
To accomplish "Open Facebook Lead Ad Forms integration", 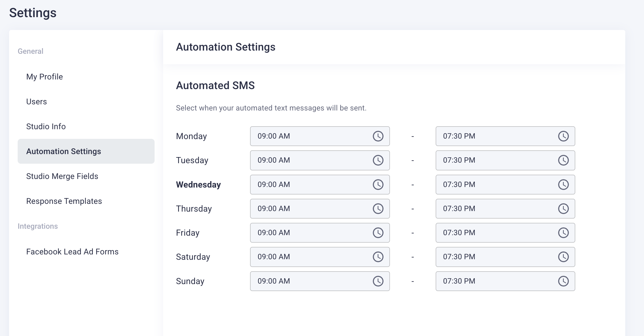I will [x=72, y=252].
